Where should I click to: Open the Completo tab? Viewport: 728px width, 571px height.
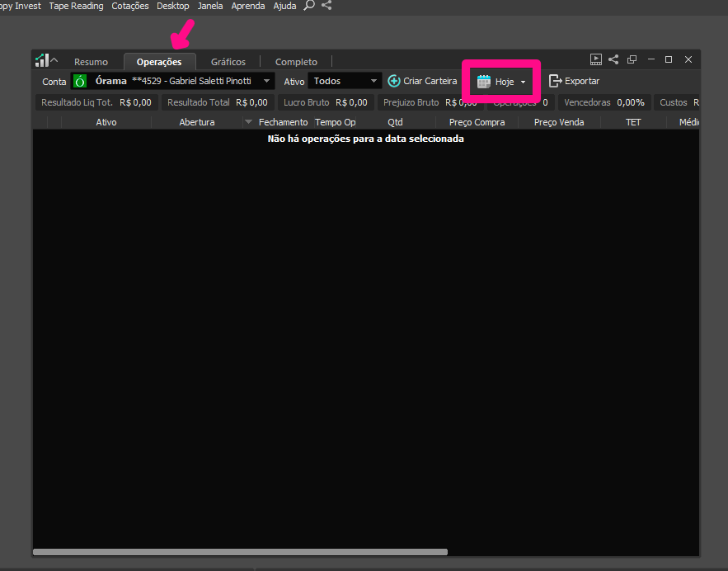click(296, 62)
